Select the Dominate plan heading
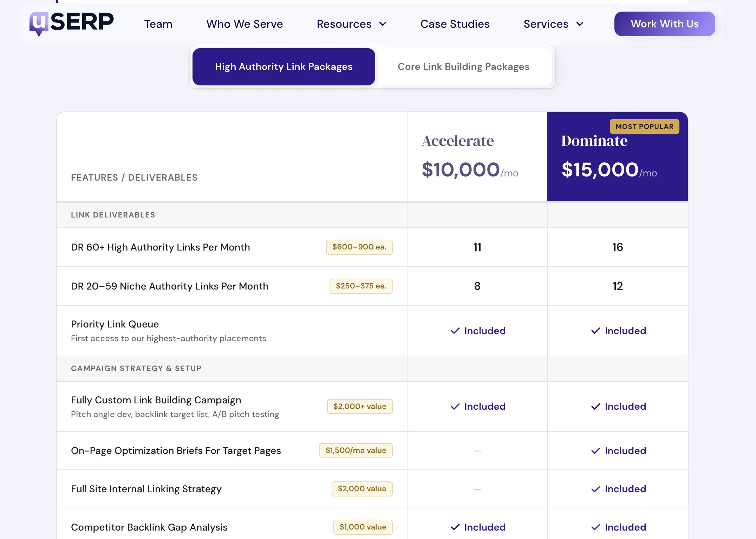The height and width of the screenshot is (539, 756). 594,141
